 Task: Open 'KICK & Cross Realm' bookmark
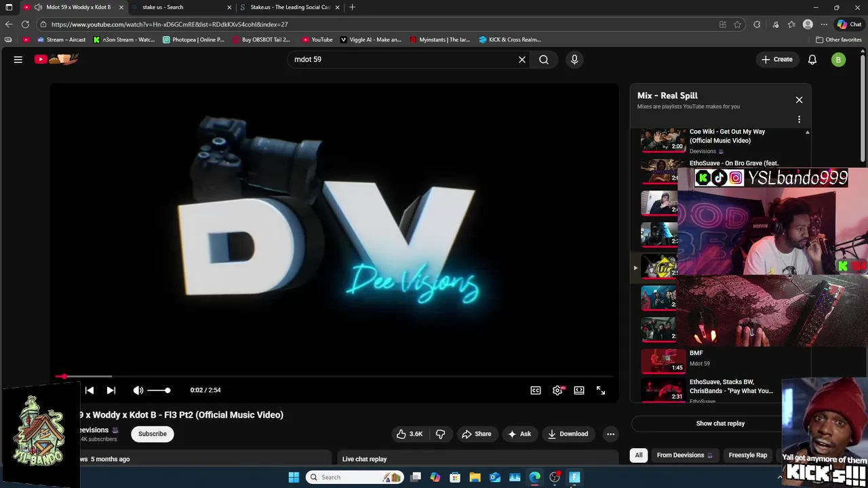tap(509, 40)
